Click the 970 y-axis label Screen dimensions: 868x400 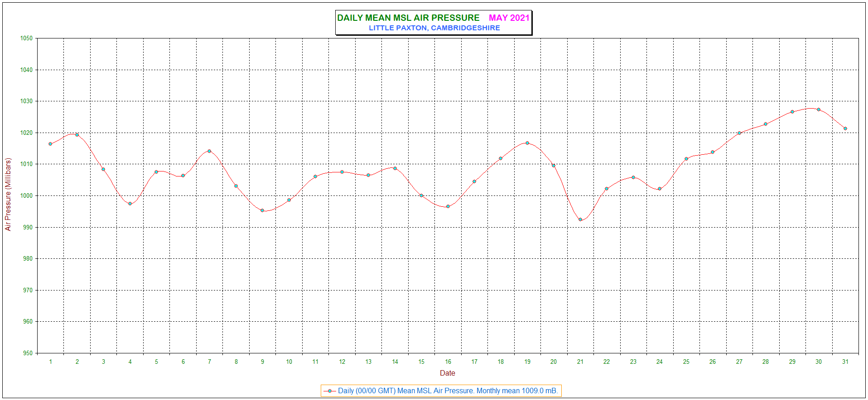[x=28, y=290]
